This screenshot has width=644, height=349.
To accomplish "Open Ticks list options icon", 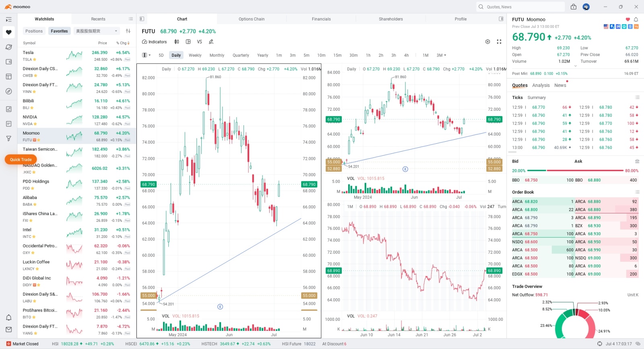I will point(637,97).
